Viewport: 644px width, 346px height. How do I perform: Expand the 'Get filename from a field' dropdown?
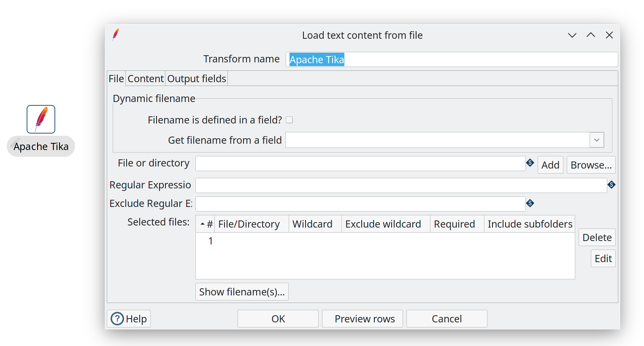(596, 140)
